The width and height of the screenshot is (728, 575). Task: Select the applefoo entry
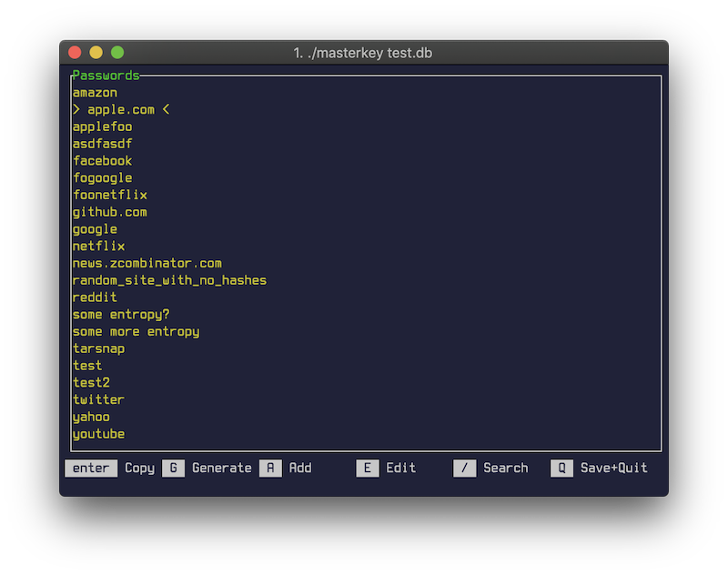click(x=103, y=126)
